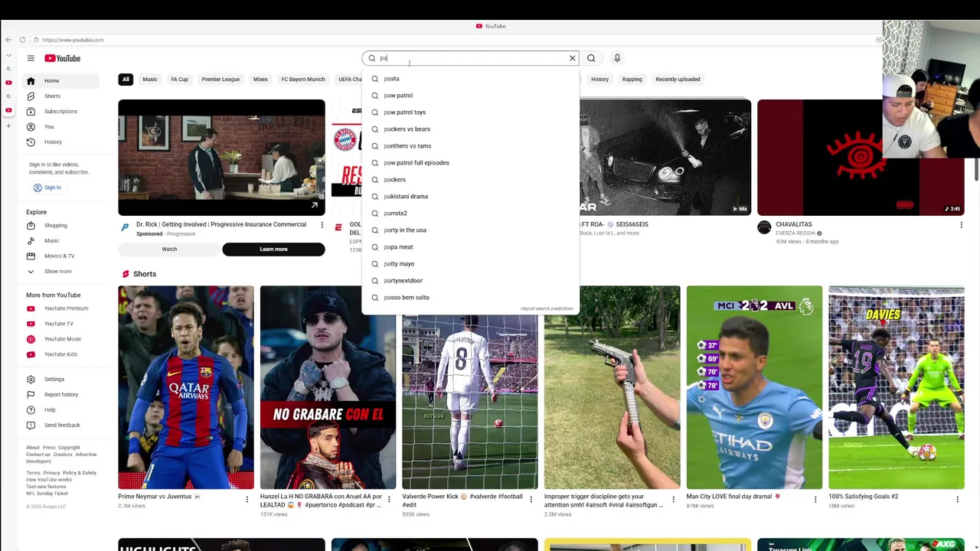980x551 pixels.
Task: Reload the page with refresh icon
Action: coord(22,40)
